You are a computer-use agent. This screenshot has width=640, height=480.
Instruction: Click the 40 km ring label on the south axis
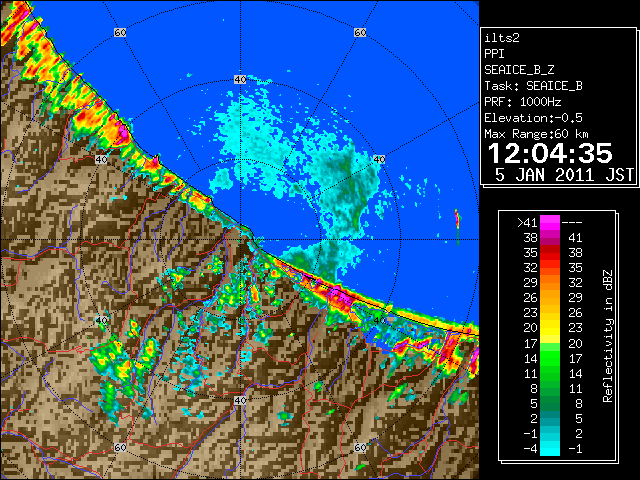click(x=240, y=400)
